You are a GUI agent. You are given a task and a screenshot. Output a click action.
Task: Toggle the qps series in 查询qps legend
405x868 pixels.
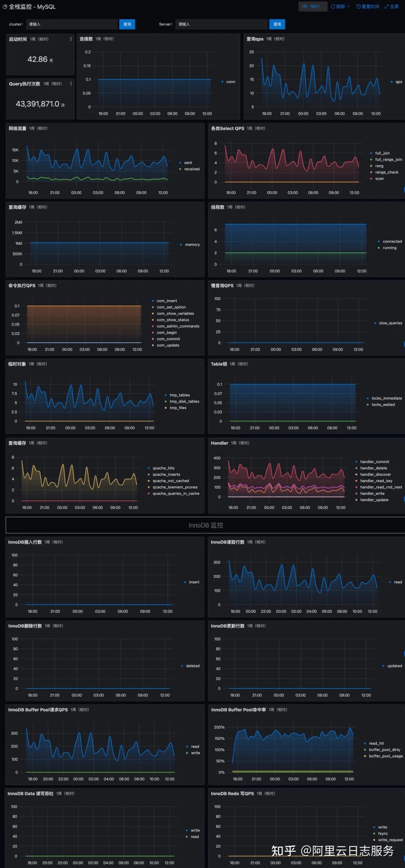[396, 82]
